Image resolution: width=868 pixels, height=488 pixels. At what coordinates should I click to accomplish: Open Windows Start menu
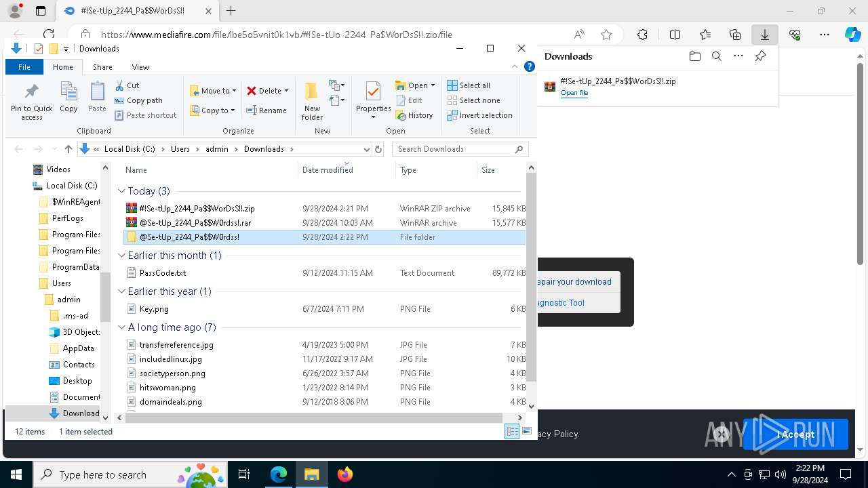(16, 474)
